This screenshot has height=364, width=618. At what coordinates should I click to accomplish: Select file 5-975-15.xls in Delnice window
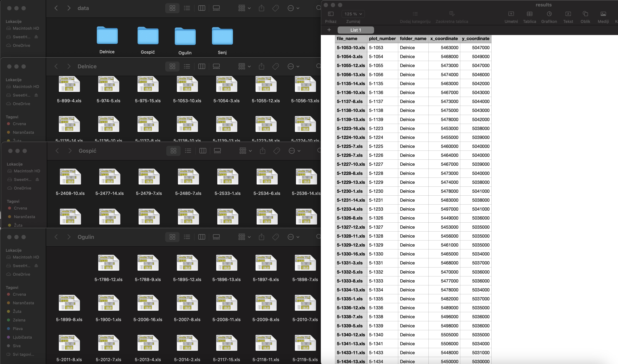(x=148, y=90)
